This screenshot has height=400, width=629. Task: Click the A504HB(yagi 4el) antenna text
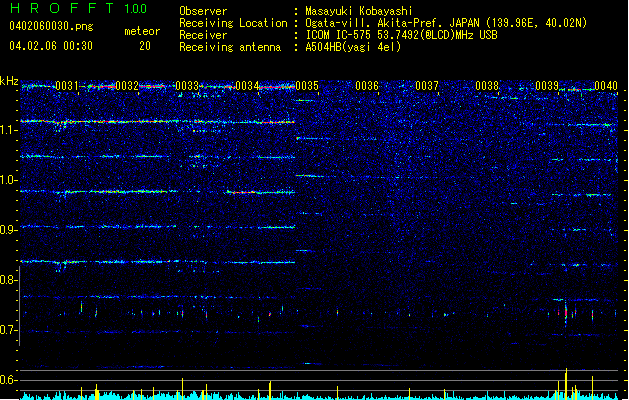pos(353,47)
